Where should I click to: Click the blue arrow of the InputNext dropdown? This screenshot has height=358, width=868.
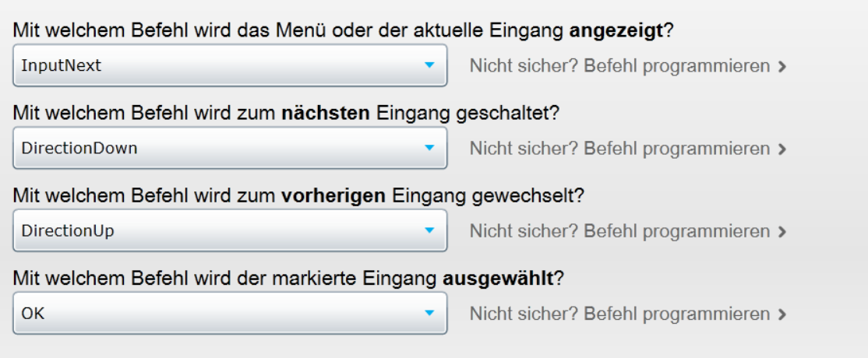click(x=429, y=66)
